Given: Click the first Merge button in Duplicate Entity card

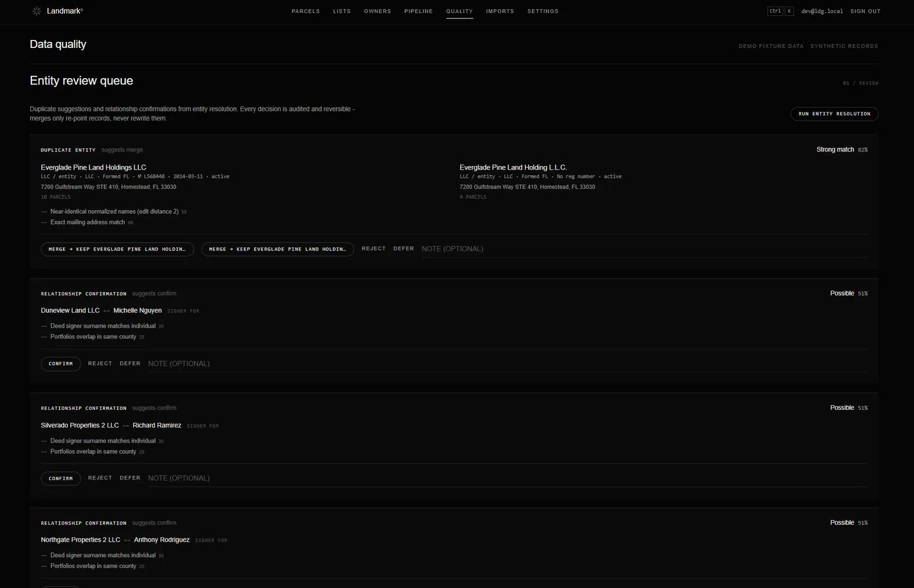Looking at the screenshot, I should click(x=117, y=249).
